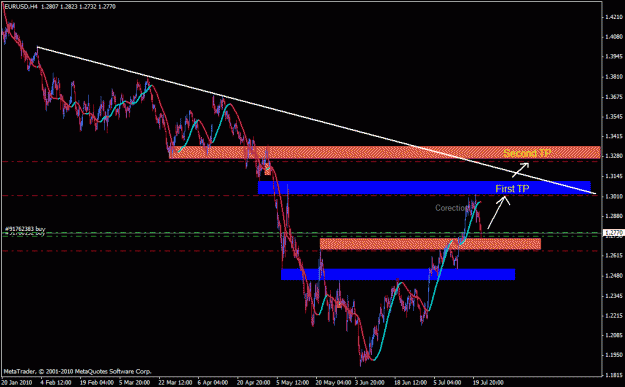Click the 1.3545 price scale value
This screenshot has height=387, width=625.
[614, 116]
